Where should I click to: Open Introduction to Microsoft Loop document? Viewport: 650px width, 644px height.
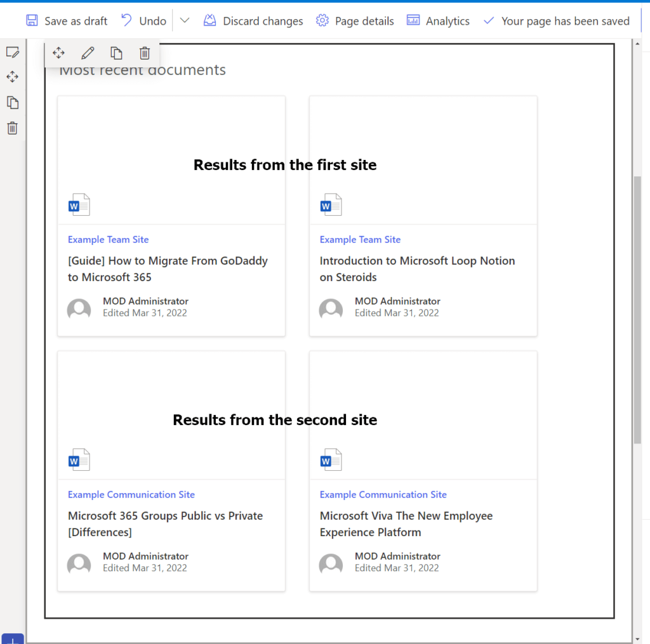tap(417, 269)
